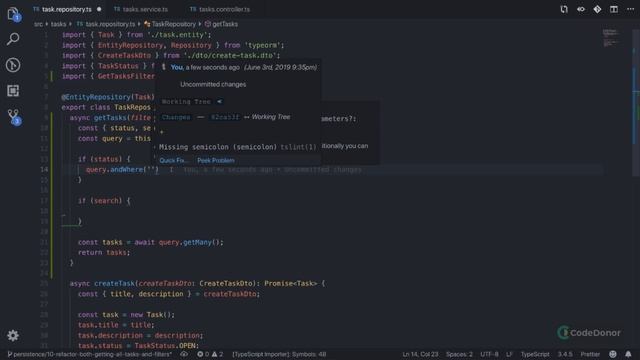This screenshot has width=640, height=360.
Task: Click the 'Uncommitted changes' text in hover
Action: 213,84
